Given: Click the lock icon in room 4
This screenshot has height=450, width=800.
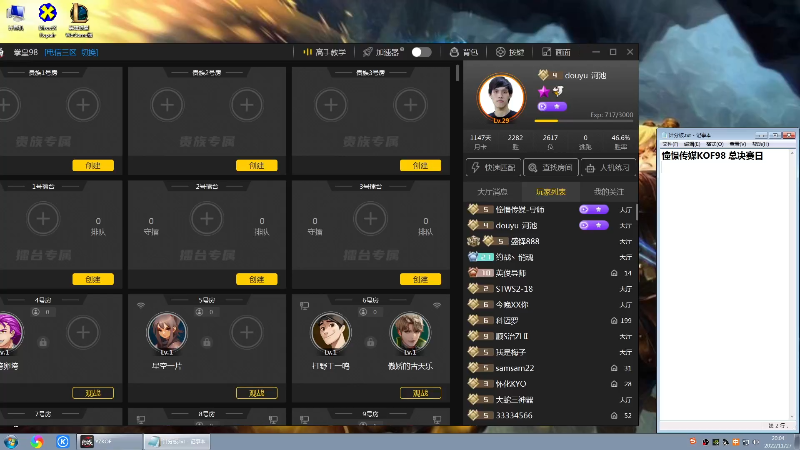Looking at the screenshot, I should pos(43,342).
